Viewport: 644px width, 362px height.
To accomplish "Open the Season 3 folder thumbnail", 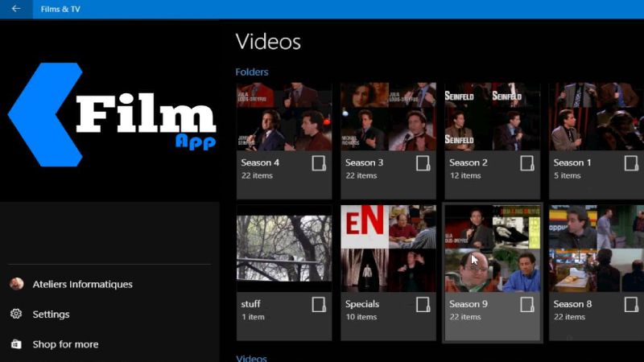I will click(389, 117).
